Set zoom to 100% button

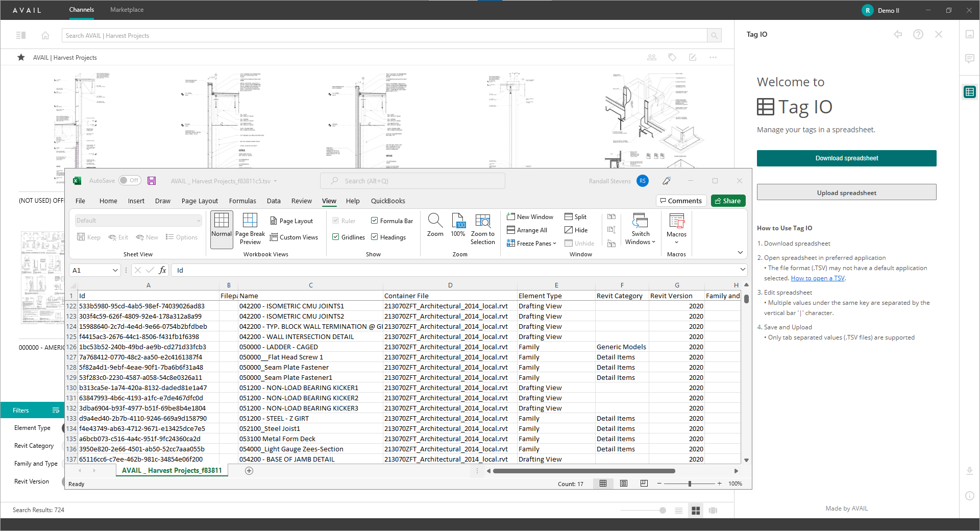(x=458, y=225)
